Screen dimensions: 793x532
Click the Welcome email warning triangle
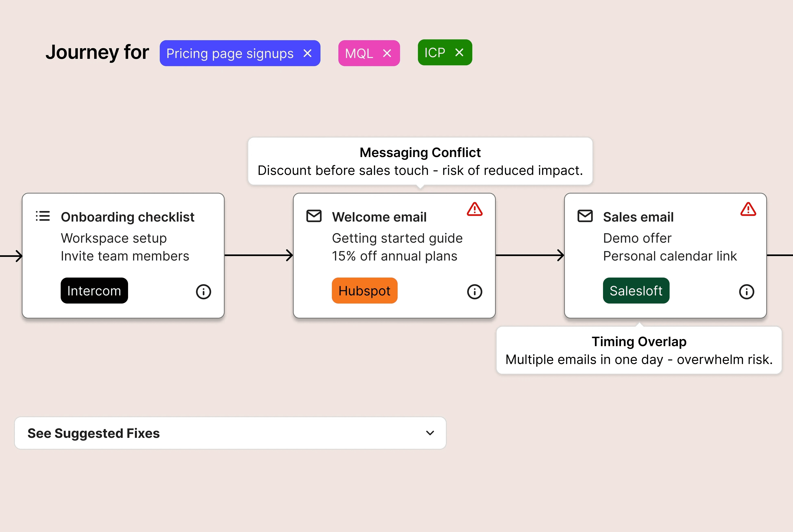[x=474, y=209]
